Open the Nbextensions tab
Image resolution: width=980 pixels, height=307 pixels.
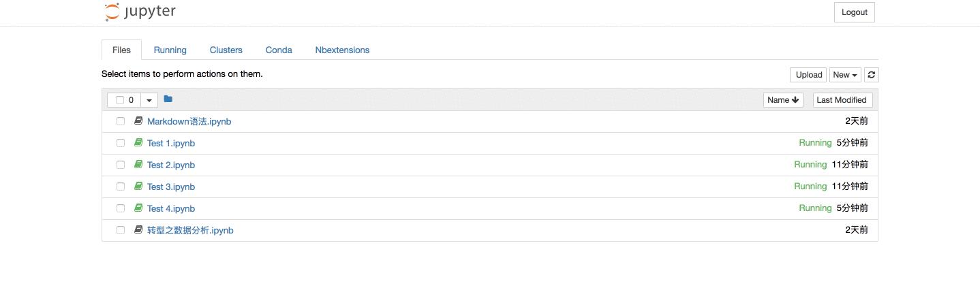342,50
